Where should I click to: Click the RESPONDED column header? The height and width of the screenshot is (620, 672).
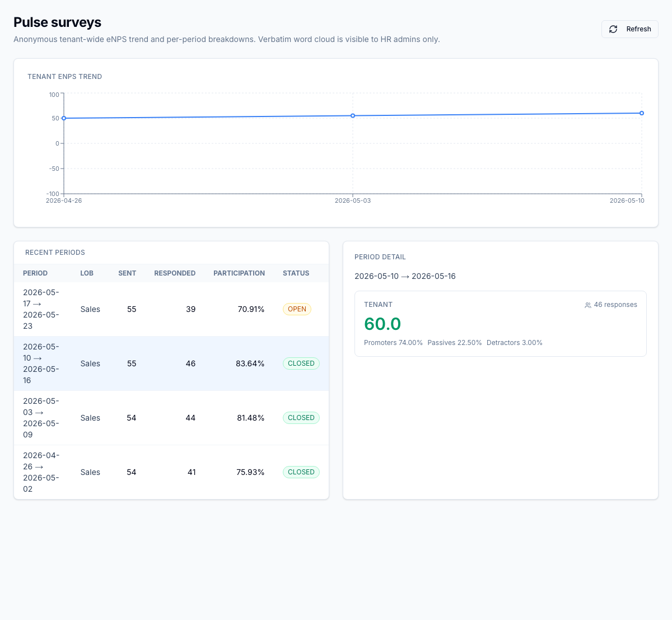[175, 273]
